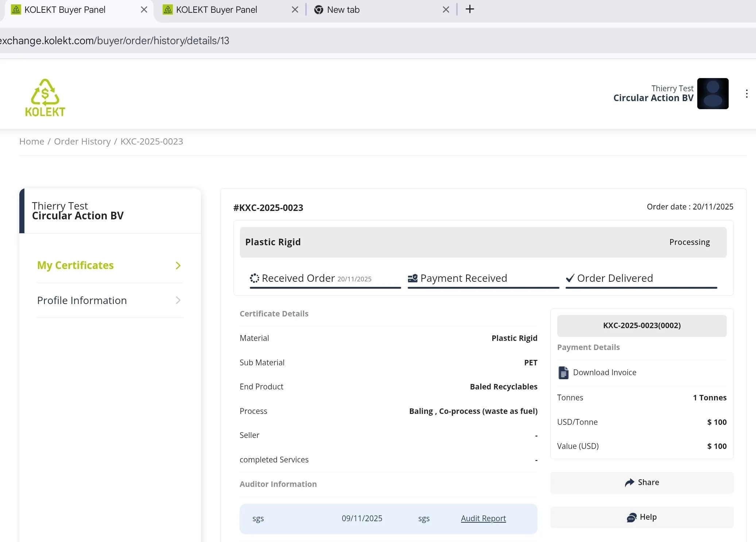Open a new browser tab with plus

point(470,9)
